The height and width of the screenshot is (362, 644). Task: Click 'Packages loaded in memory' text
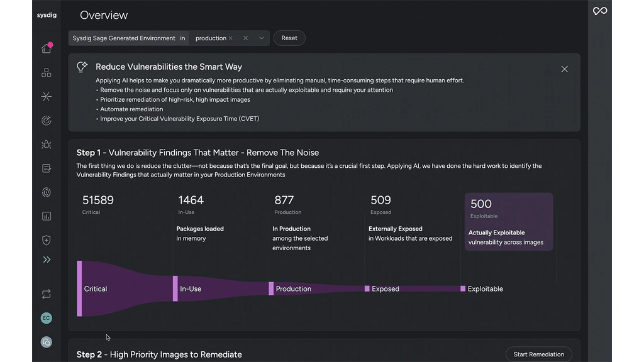(x=200, y=234)
